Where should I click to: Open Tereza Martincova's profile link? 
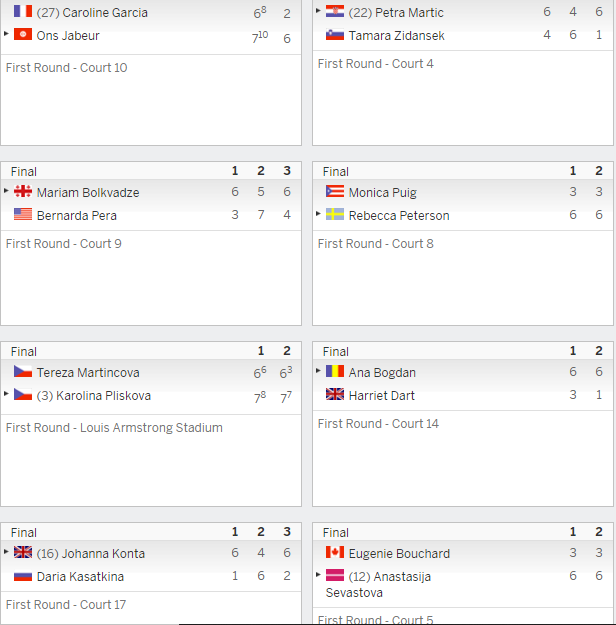click(88, 373)
